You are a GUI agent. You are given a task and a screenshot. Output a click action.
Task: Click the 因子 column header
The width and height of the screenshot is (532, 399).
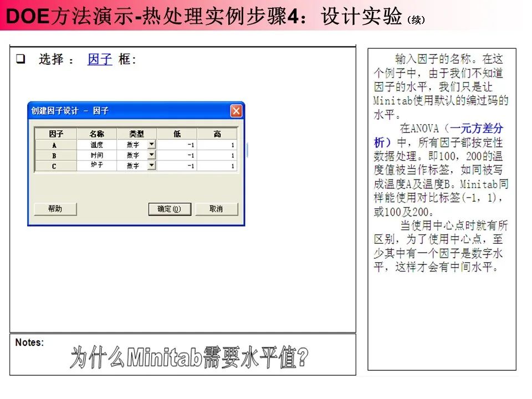pos(55,134)
